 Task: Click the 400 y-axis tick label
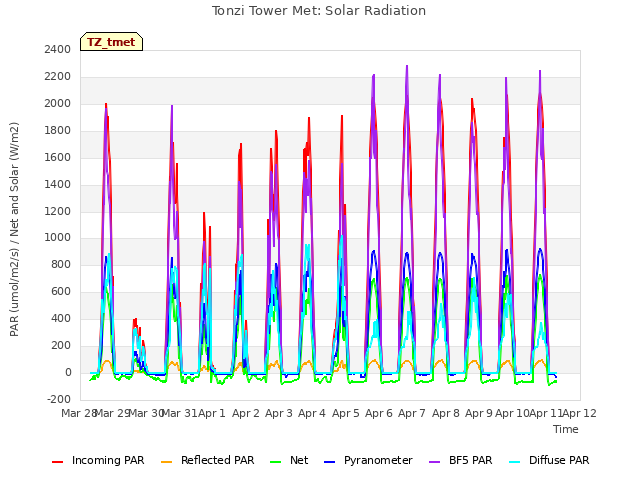click(61, 318)
